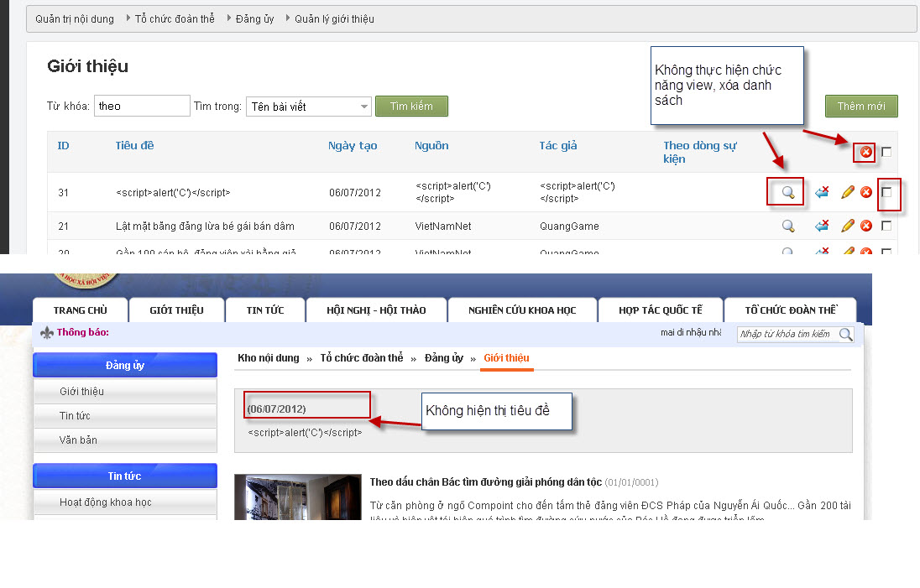This screenshot has width=920, height=588.
Task: Check the checkbox for row ID 31
Action: (x=886, y=192)
